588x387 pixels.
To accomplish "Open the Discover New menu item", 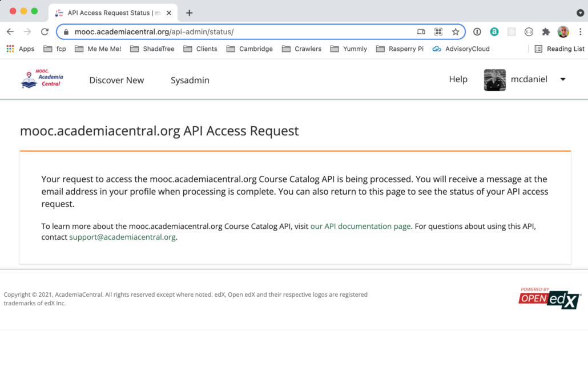I will coord(116,80).
